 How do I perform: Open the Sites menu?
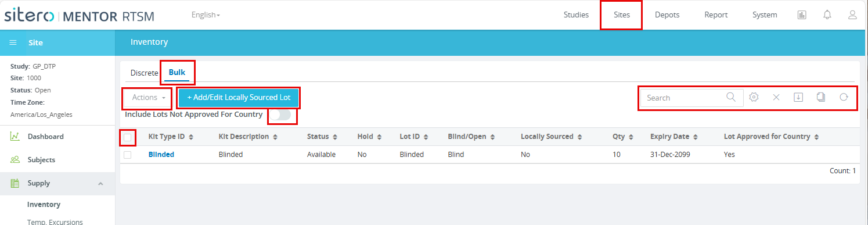click(x=621, y=15)
